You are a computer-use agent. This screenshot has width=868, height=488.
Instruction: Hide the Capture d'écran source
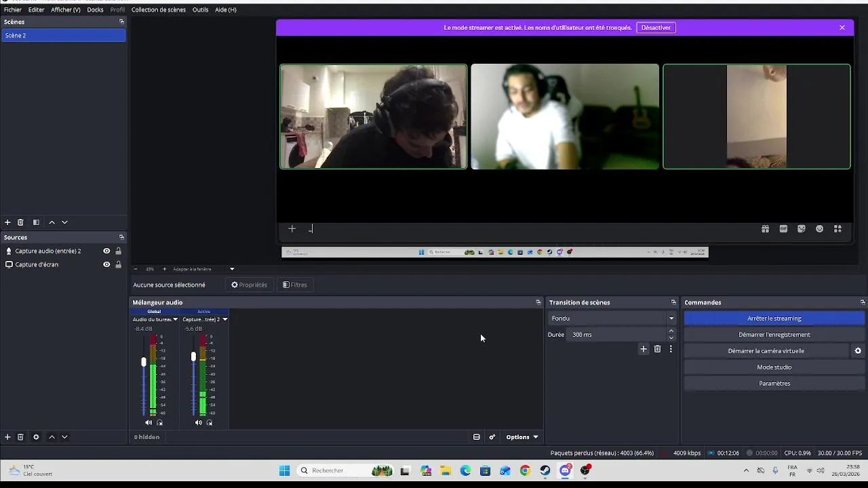click(x=106, y=264)
